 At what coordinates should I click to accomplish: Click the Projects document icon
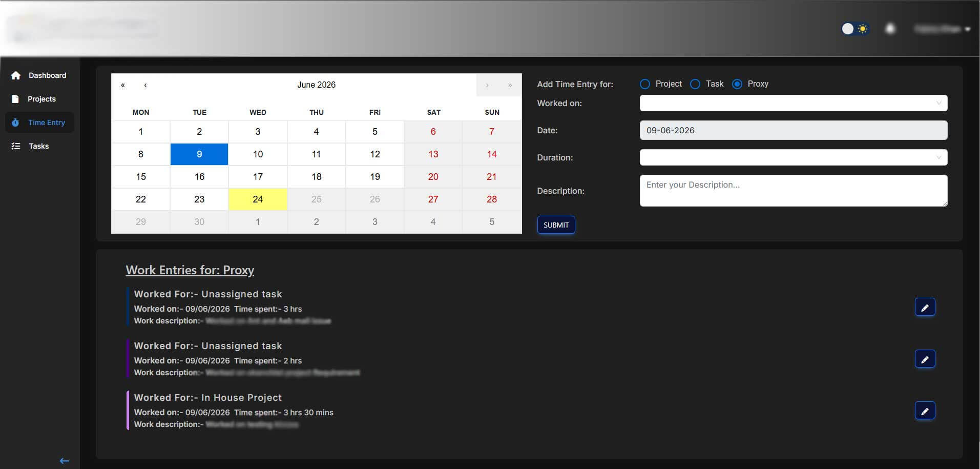[x=15, y=99]
